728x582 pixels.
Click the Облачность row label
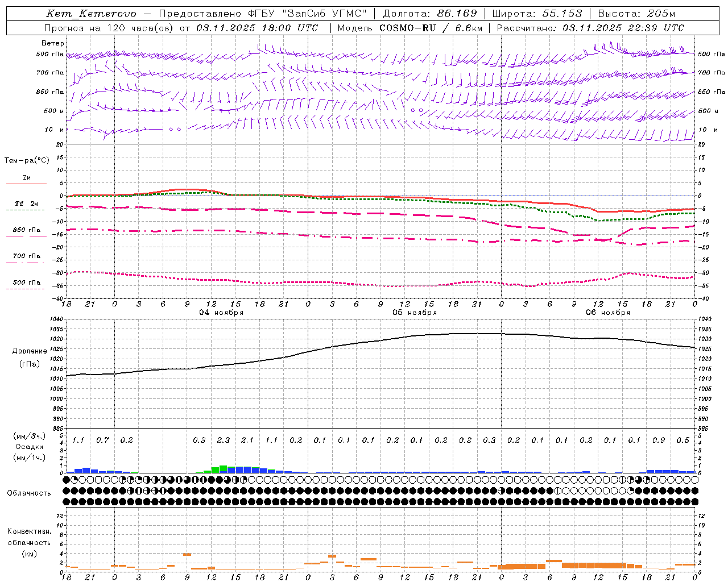point(29,493)
